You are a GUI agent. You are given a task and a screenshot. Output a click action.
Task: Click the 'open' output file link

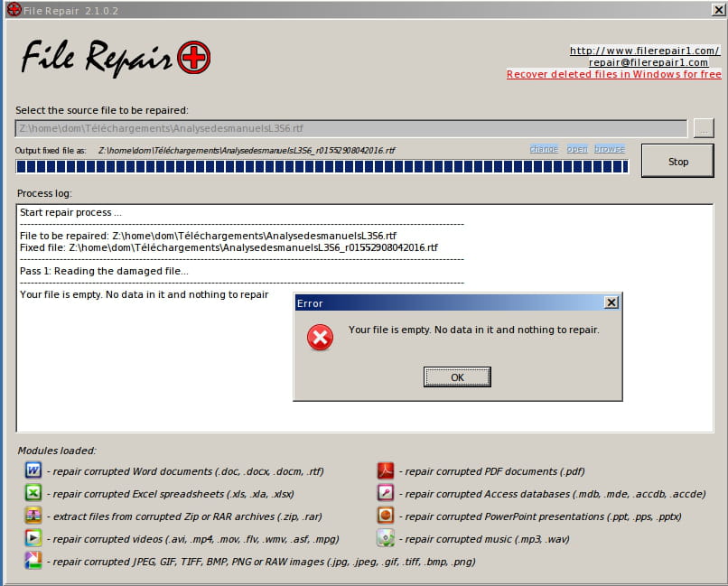tap(576, 149)
